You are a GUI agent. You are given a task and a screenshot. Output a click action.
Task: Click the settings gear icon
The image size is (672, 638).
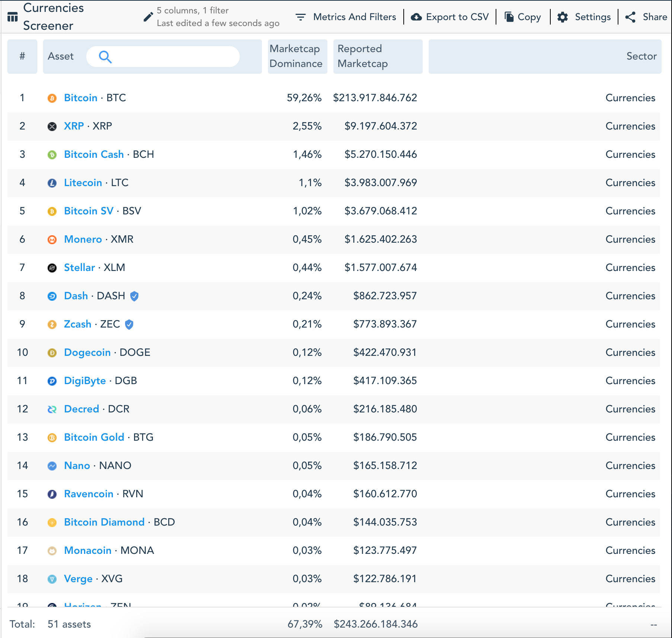coord(563,17)
